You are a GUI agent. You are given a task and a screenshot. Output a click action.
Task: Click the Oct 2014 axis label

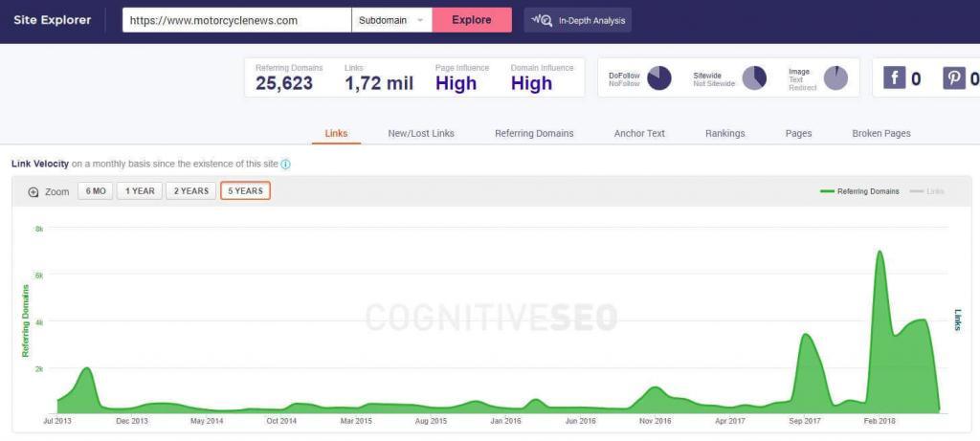tap(281, 421)
